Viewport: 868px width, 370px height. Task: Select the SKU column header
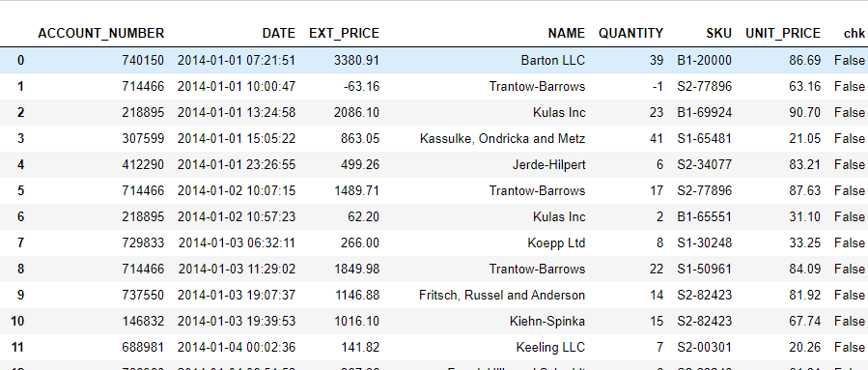(718, 33)
